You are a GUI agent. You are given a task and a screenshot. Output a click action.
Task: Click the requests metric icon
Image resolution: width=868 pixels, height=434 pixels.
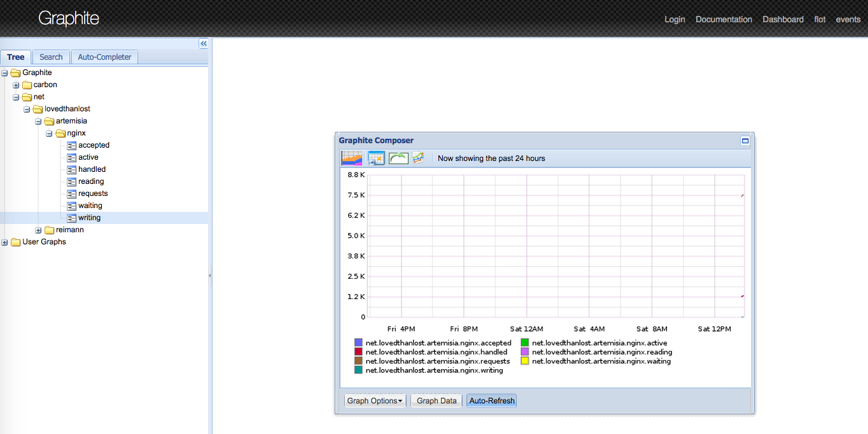[x=71, y=193]
